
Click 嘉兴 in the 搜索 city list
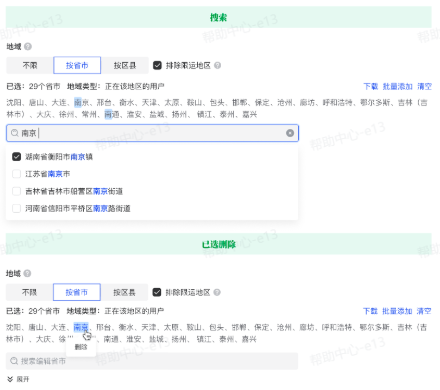click(x=250, y=115)
